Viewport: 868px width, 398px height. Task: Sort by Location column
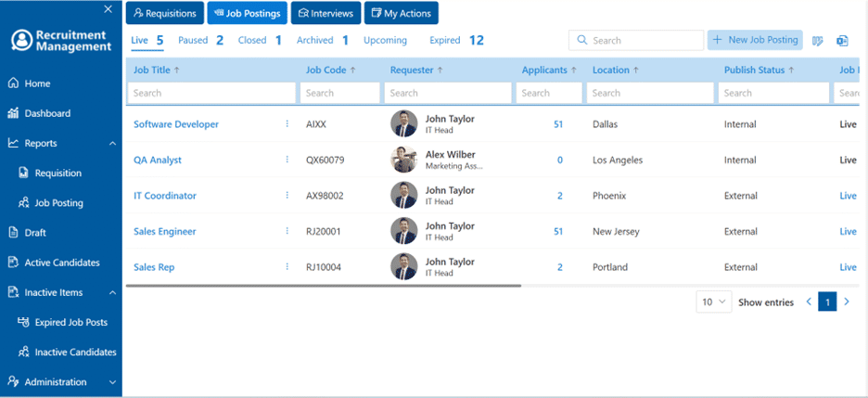[616, 71]
